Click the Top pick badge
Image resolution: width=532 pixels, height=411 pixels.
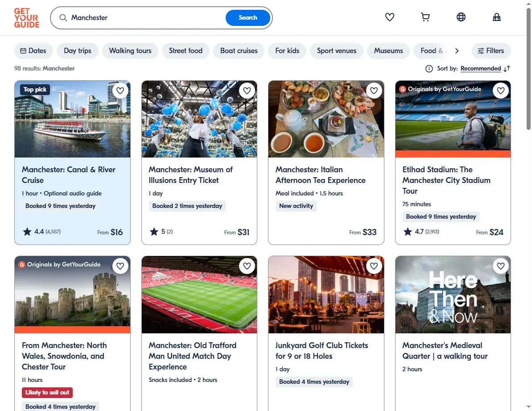click(35, 90)
